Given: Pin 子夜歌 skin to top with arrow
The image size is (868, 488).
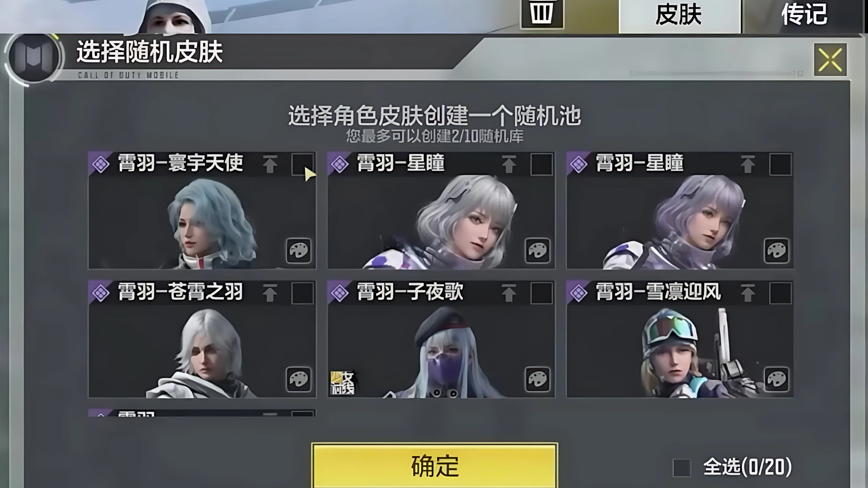Looking at the screenshot, I should tap(509, 293).
